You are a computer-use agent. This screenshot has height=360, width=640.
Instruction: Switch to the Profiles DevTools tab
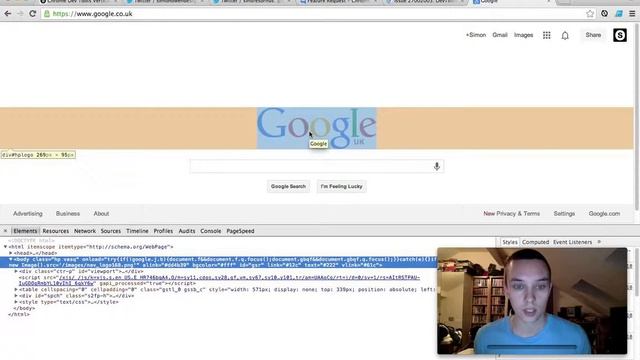click(163, 231)
